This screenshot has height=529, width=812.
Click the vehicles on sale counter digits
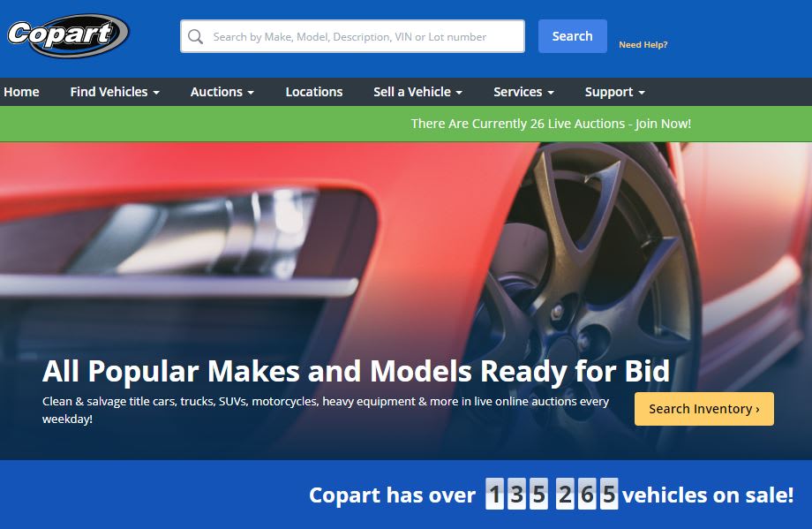tap(552, 494)
